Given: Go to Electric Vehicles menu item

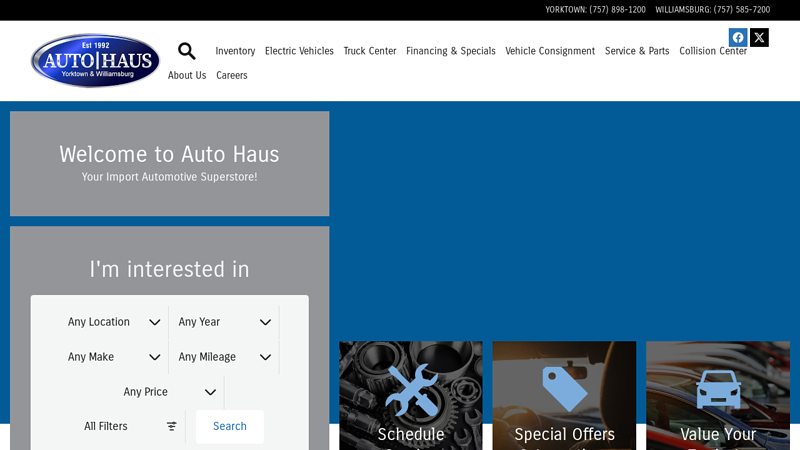Looking at the screenshot, I should coord(299,51).
